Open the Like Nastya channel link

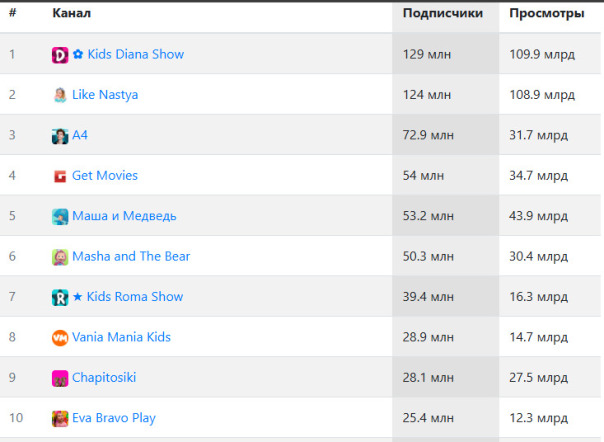[x=105, y=95]
